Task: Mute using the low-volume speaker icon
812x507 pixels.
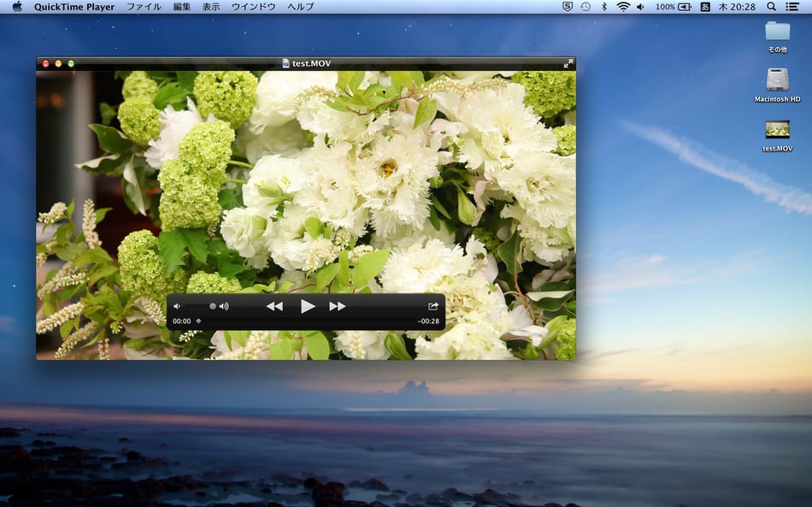Action: (x=177, y=306)
